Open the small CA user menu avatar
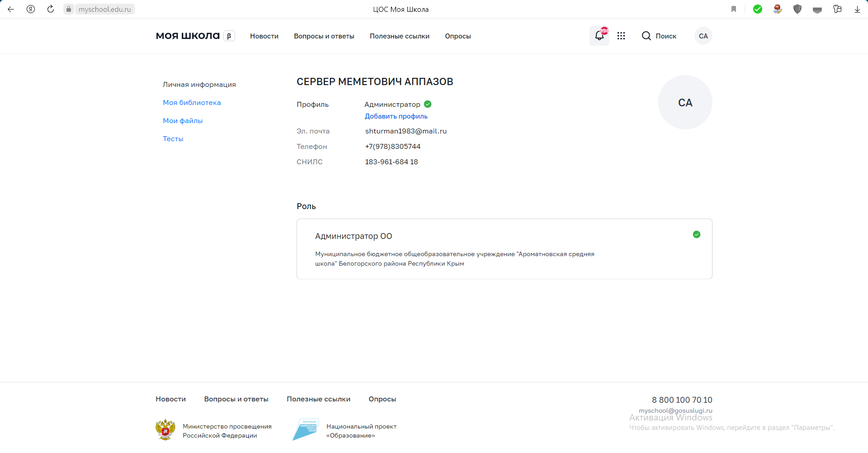This screenshot has width=868, height=453. [703, 36]
